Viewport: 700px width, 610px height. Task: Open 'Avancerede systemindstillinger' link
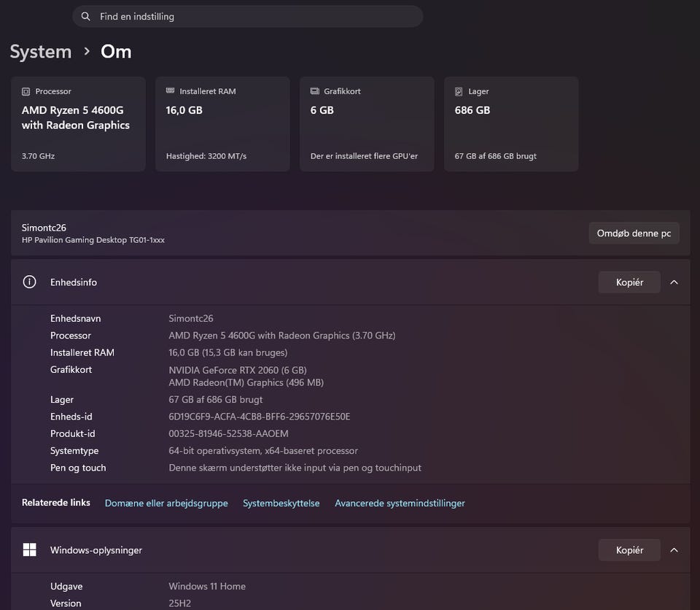point(400,503)
